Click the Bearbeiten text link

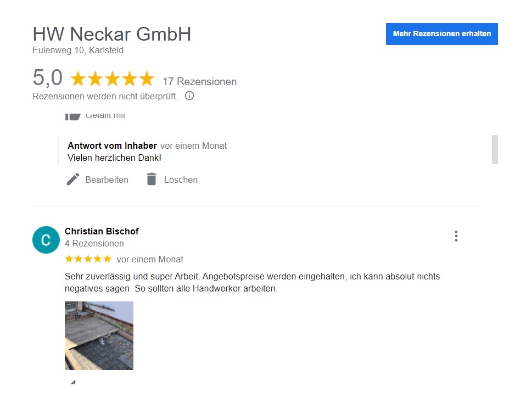[x=107, y=180]
